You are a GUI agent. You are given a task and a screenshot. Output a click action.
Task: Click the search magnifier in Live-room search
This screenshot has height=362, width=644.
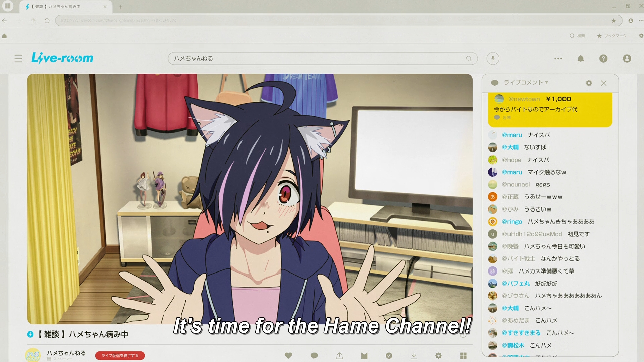click(469, 59)
